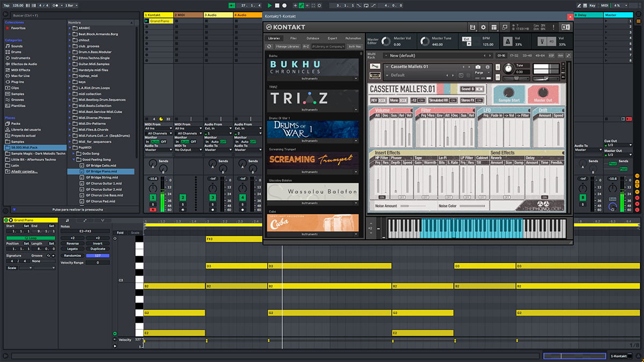Open Kontakt workspace layout icon

pos(494,27)
